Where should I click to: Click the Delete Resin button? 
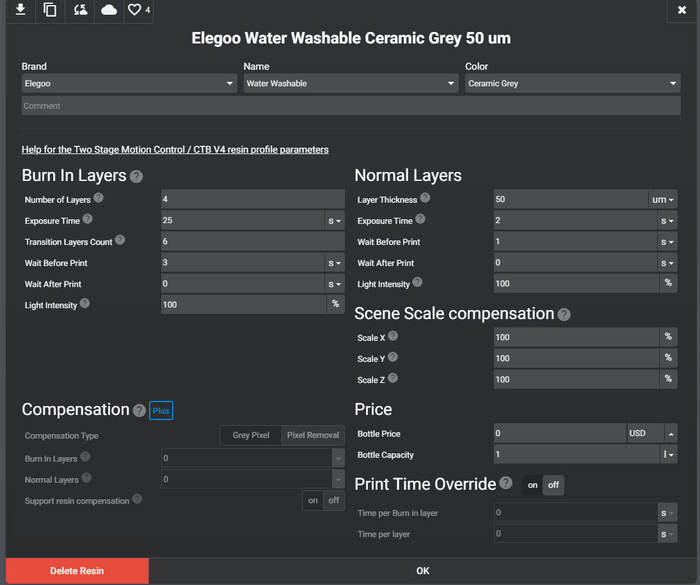click(x=77, y=571)
